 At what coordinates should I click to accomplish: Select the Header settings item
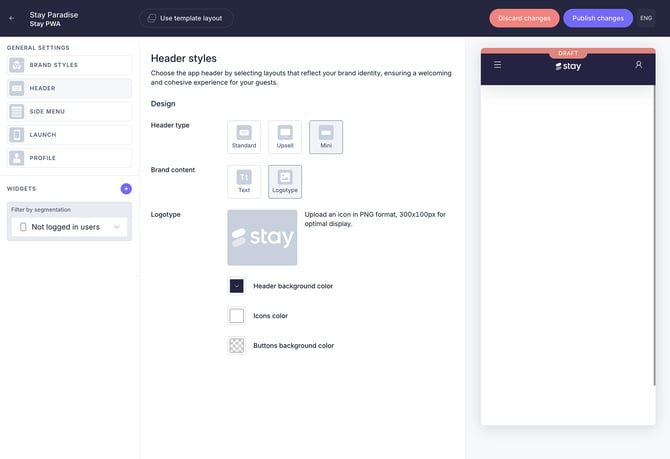69,88
